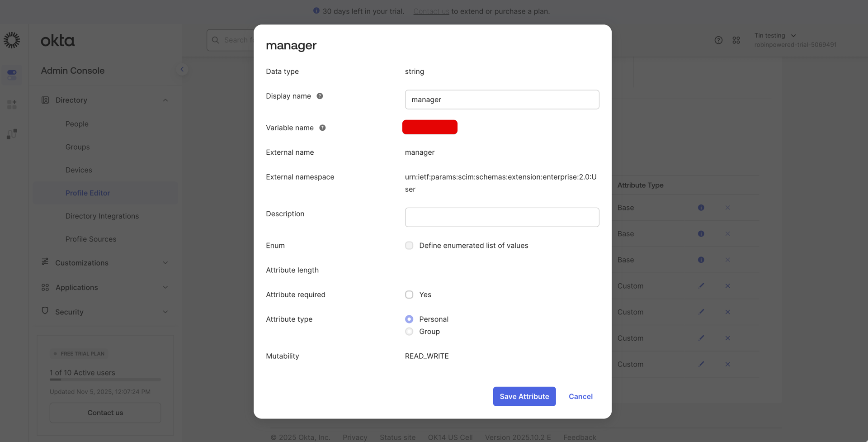Click the Variable name help icon
Screen dimensions: 868x442
[x=322, y=128]
